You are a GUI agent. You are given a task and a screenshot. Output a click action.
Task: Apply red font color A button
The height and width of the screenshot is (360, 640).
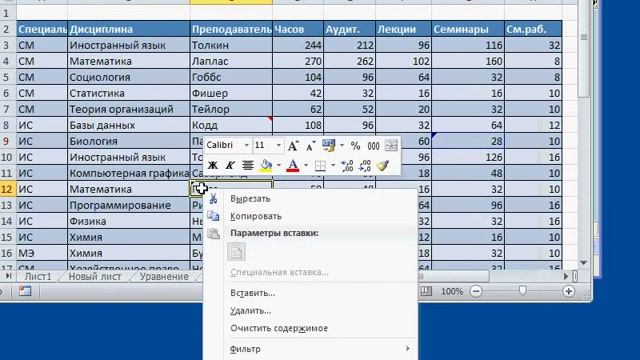pos(293,165)
